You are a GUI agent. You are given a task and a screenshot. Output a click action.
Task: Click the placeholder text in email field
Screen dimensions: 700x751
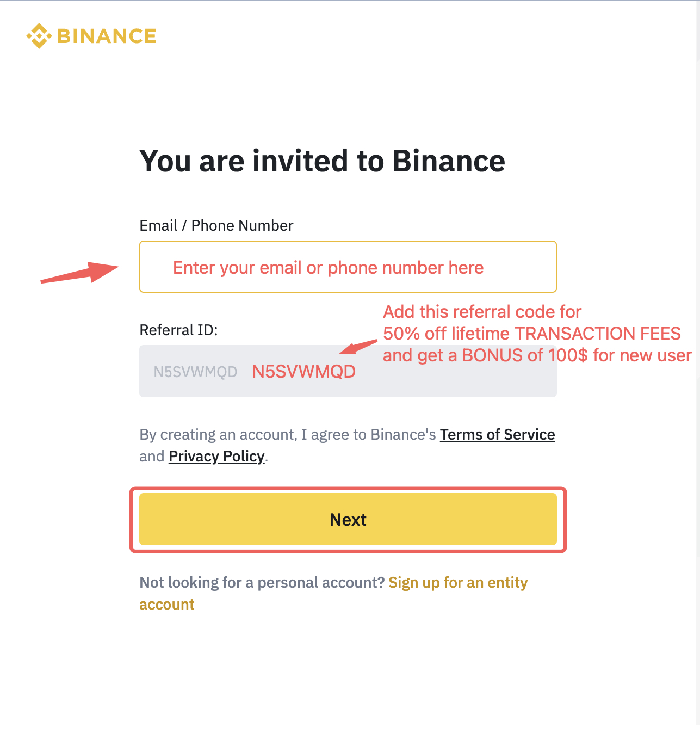click(x=327, y=267)
